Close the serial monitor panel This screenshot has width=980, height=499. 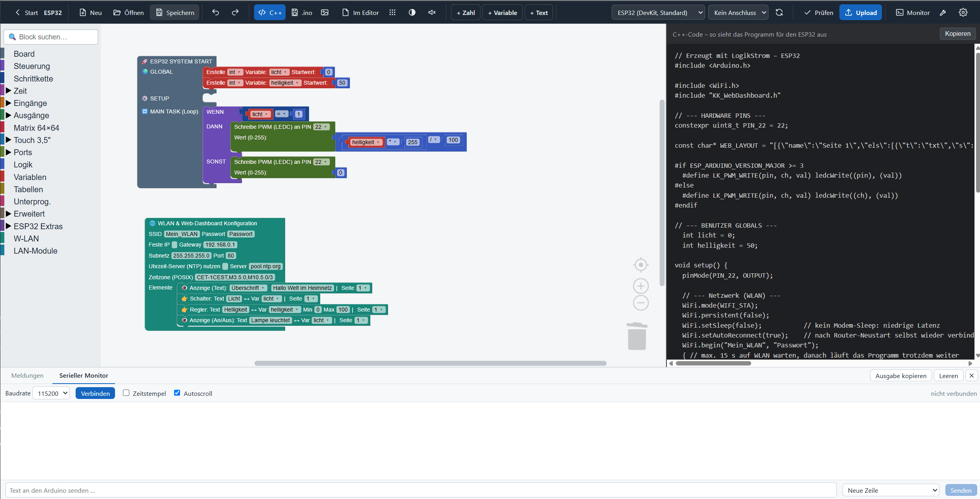pos(972,376)
